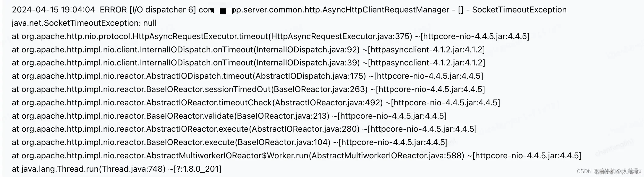Click the [I/O dispatcher 6] thread name
644x177 pixels.
tap(163, 10)
